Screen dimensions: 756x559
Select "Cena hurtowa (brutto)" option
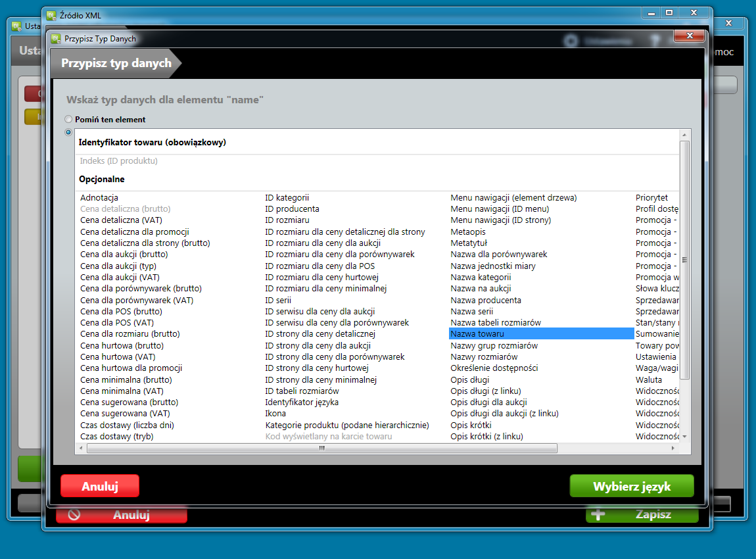tap(122, 345)
